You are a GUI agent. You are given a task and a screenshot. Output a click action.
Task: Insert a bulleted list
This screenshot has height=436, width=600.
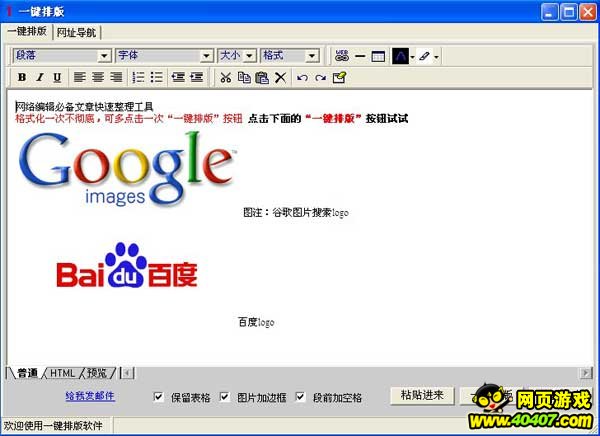tap(157, 77)
